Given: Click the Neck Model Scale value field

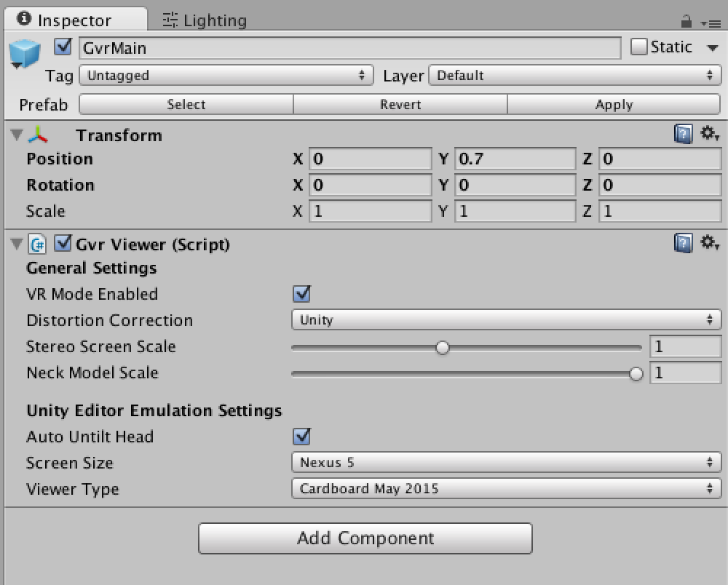Looking at the screenshot, I should click(685, 373).
